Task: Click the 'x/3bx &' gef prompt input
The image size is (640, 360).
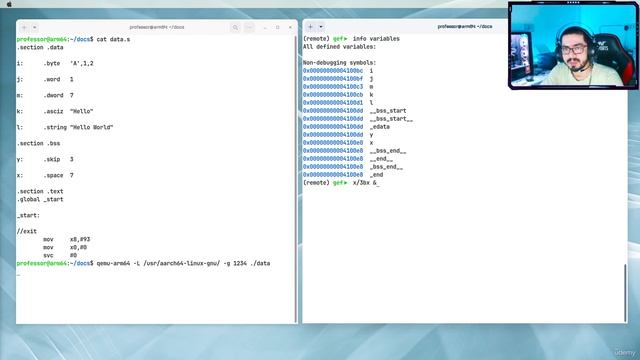Action: click(365, 182)
